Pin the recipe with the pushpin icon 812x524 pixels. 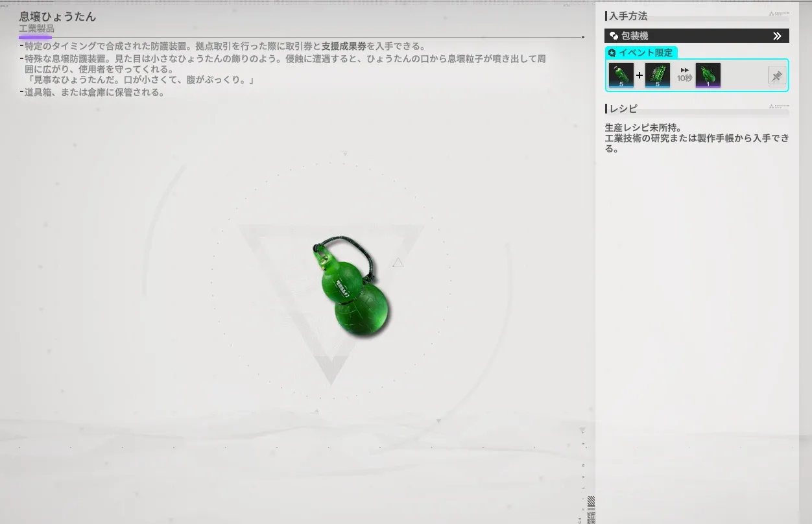tap(776, 76)
